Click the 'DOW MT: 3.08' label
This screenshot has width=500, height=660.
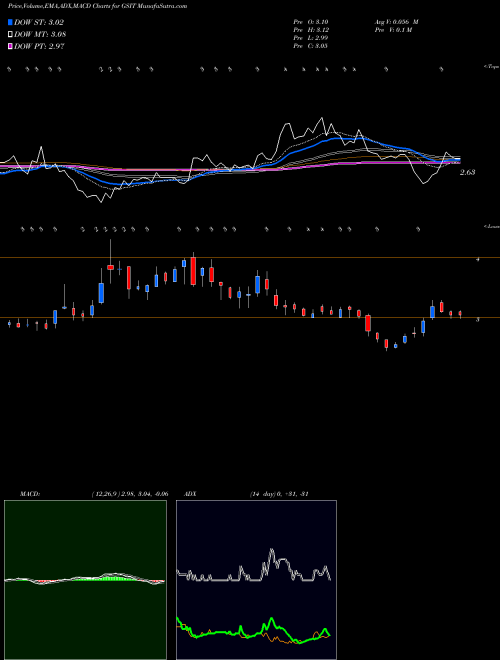(40, 35)
